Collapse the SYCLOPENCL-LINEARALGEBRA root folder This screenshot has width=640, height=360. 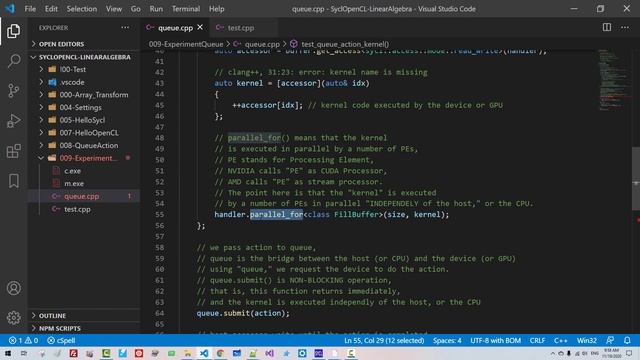84,57
